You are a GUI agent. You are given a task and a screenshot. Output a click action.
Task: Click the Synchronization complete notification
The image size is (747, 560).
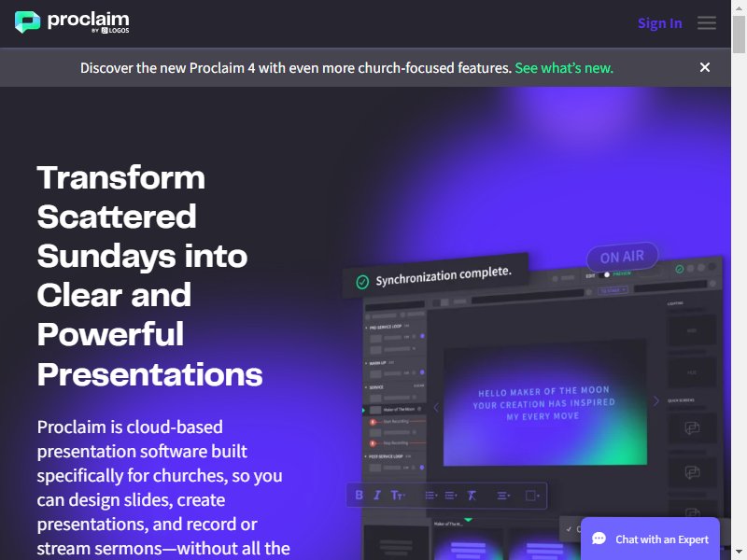click(435, 276)
